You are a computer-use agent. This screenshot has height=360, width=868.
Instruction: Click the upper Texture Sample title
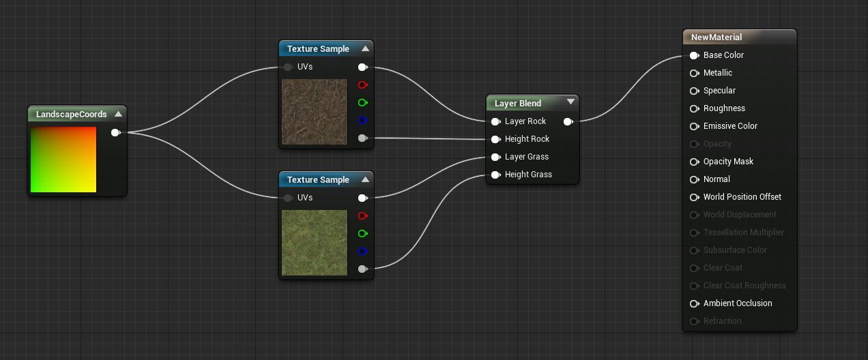[x=318, y=49]
